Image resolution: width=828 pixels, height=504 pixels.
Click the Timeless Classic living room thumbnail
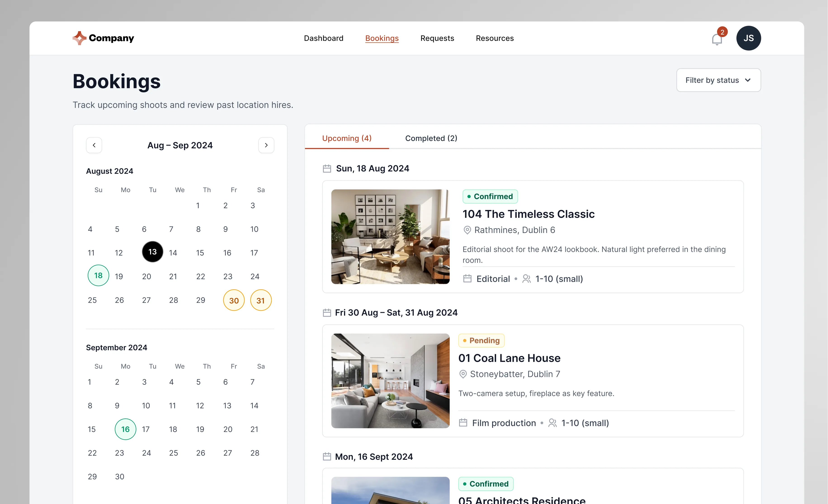pyautogui.click(x=390, y=237)
